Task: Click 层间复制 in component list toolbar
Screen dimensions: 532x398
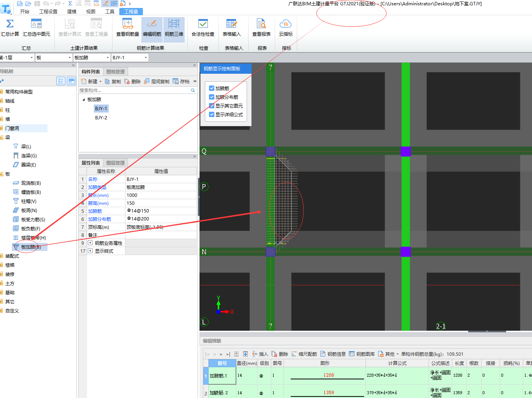Action: tap(157, 81)
